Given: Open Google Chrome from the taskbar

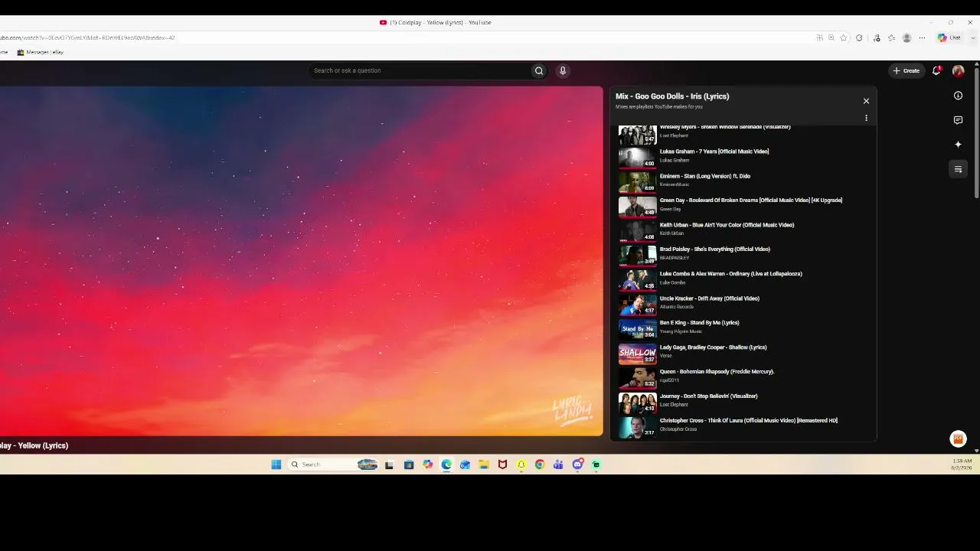Looking at the screenshot, I should click(540, 465).
